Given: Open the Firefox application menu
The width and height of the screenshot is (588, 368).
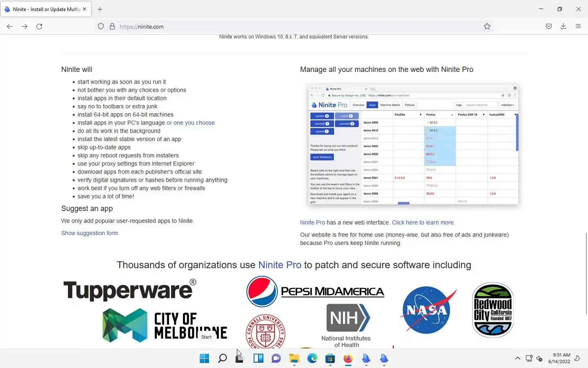Looking at the screenshot, I should coord(578,27).
